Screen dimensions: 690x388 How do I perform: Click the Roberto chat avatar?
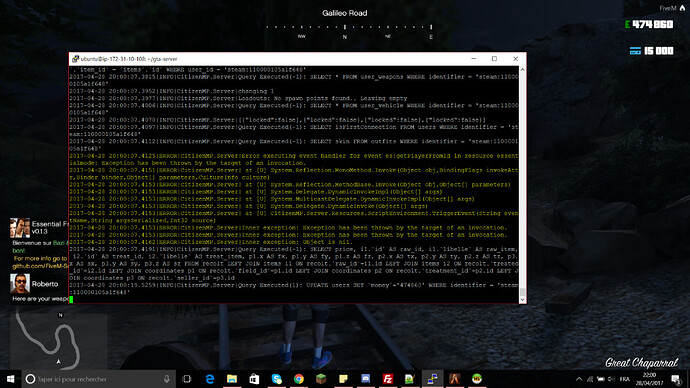[20, 283]
